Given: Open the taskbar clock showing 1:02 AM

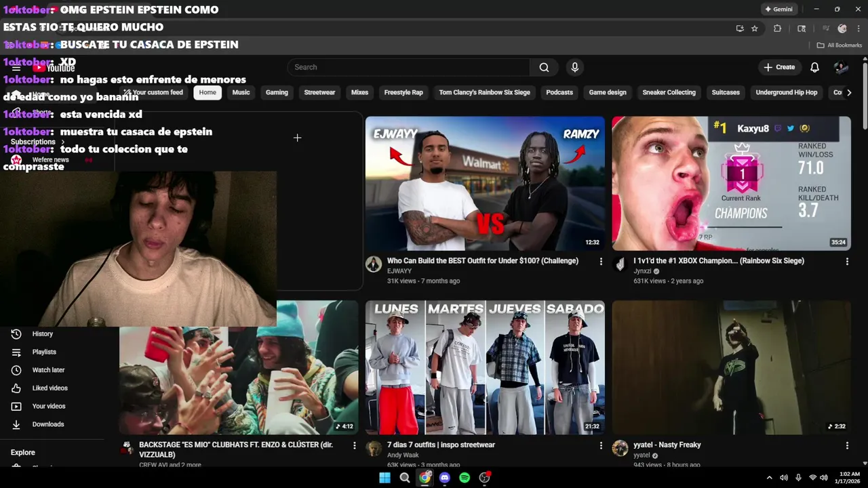Looking at the screenshot, I should 849,478.
